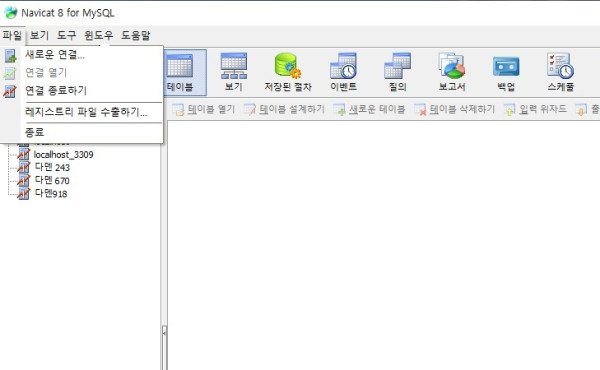Open the 스케줄 (Schedule) icon
Viewport: 600px width, 370px height.
tap(561, 72)
